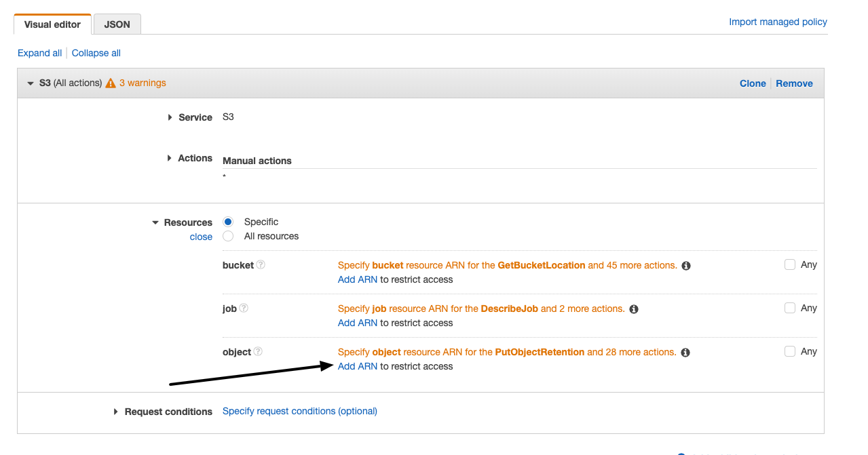Screen dimensions: 868x455
Task: Open Specify request conditions (optional) link
Action: click(x=300, y=411)
